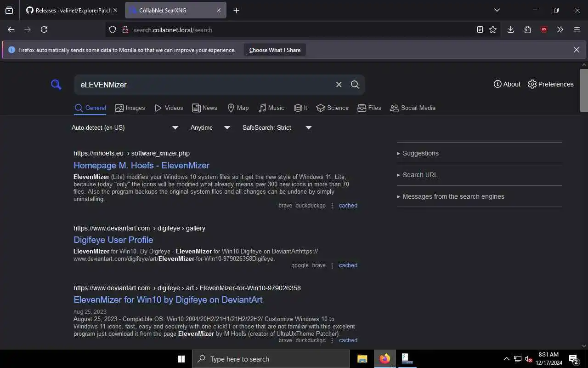The image size is (588, 368).
Task: Open the third pinned taskbar app
Action: point(407,359)
